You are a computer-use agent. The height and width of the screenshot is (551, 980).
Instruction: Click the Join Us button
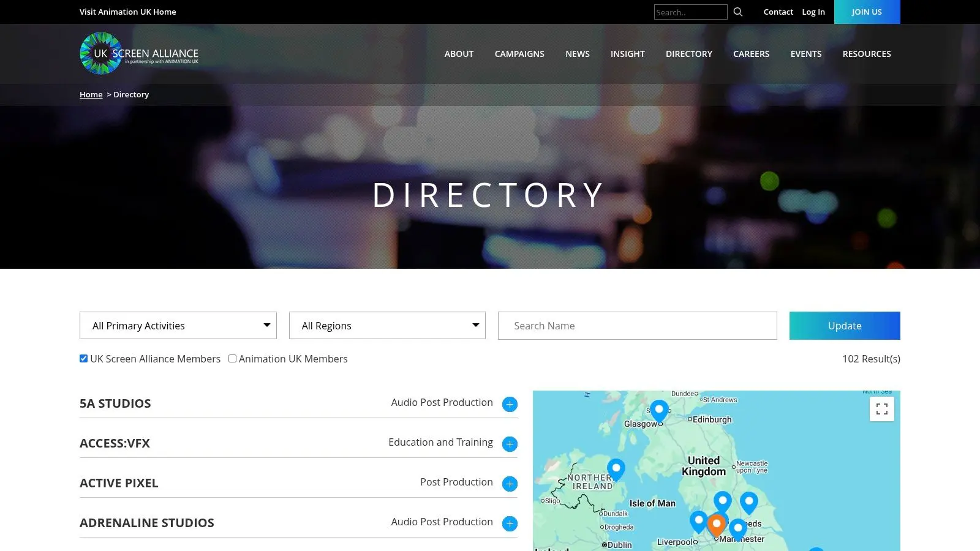tap(867, 12)
